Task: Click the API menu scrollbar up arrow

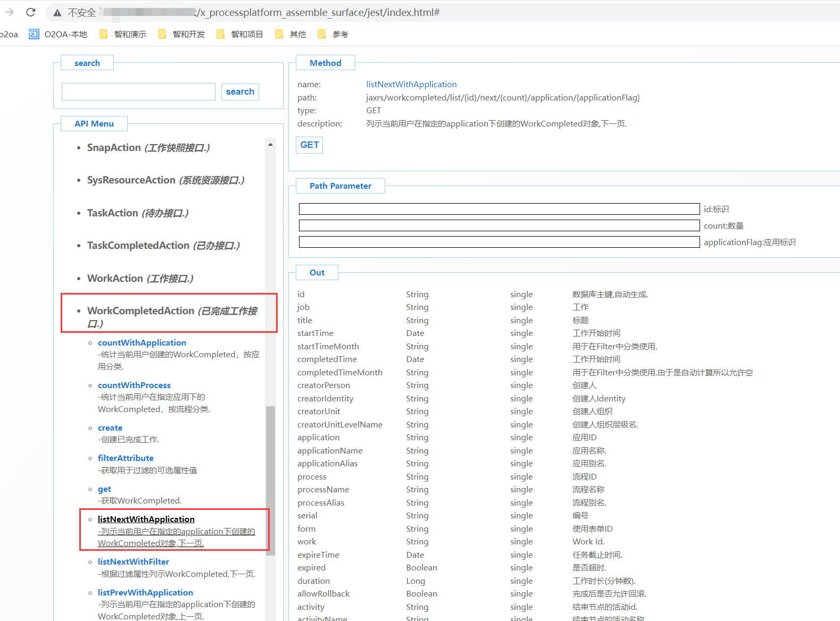Action: click(270, 145)
